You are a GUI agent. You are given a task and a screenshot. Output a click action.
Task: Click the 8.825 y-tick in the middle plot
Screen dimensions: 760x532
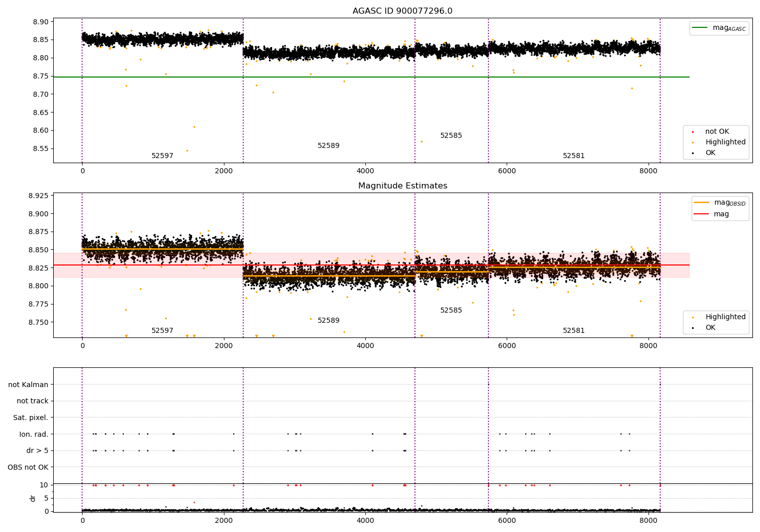38,268
